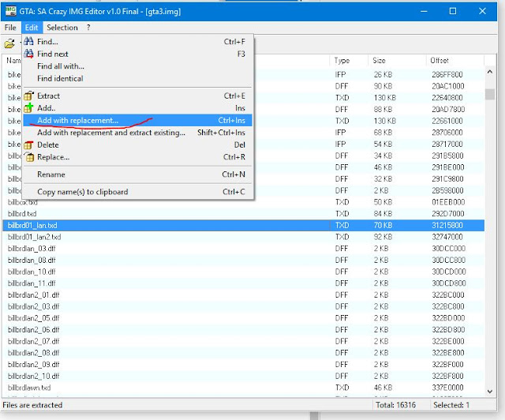Select the bilbrd01_lan2.txd file

[34, 237]
